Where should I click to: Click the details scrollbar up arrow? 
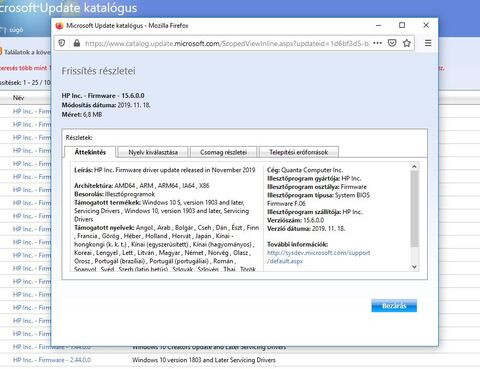[x=414, y=166]
